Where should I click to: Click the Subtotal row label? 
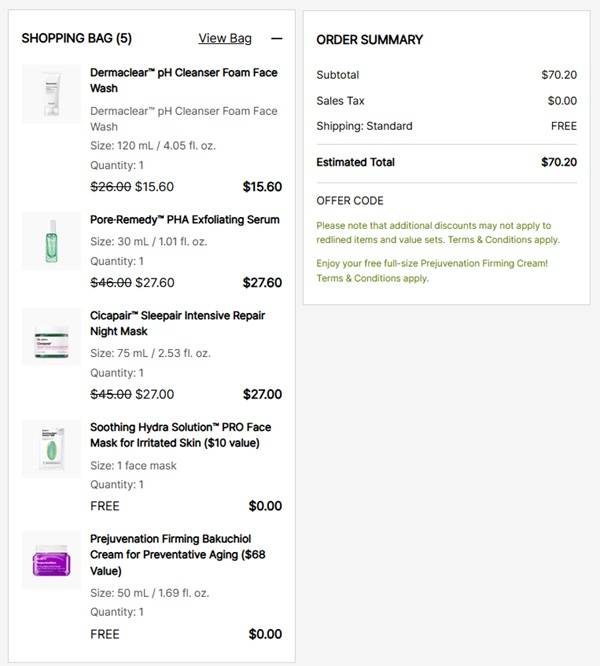click(x=338, y=75)
